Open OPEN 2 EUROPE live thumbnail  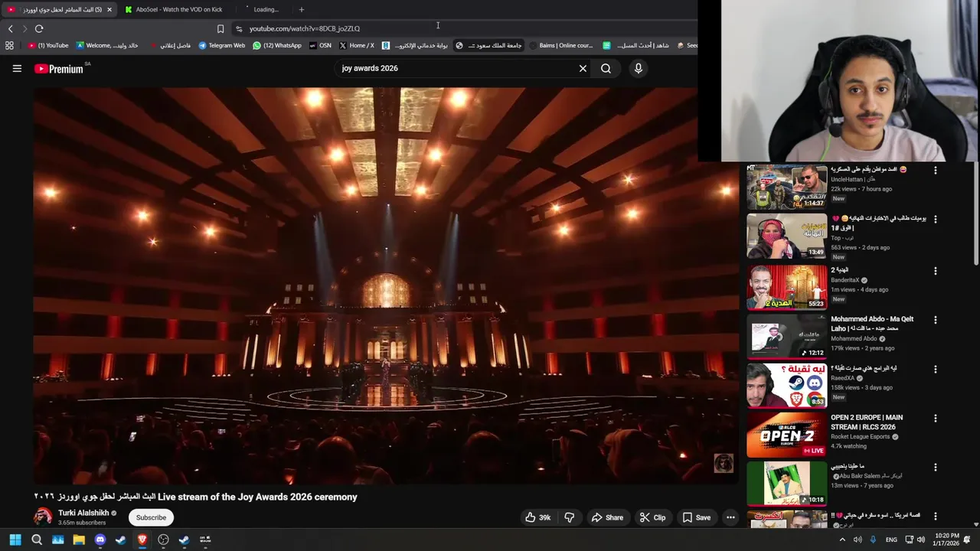pos(786,435)
